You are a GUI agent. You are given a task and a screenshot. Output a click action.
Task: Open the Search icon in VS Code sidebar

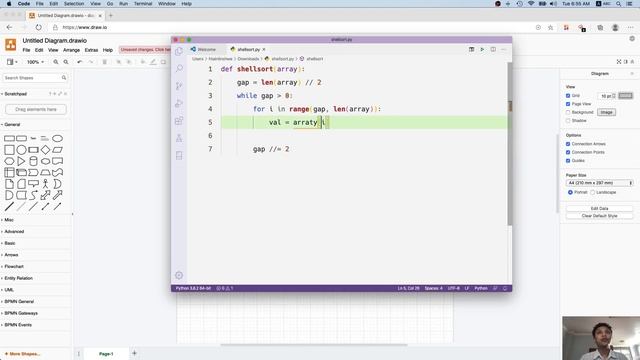coord(179,68)
